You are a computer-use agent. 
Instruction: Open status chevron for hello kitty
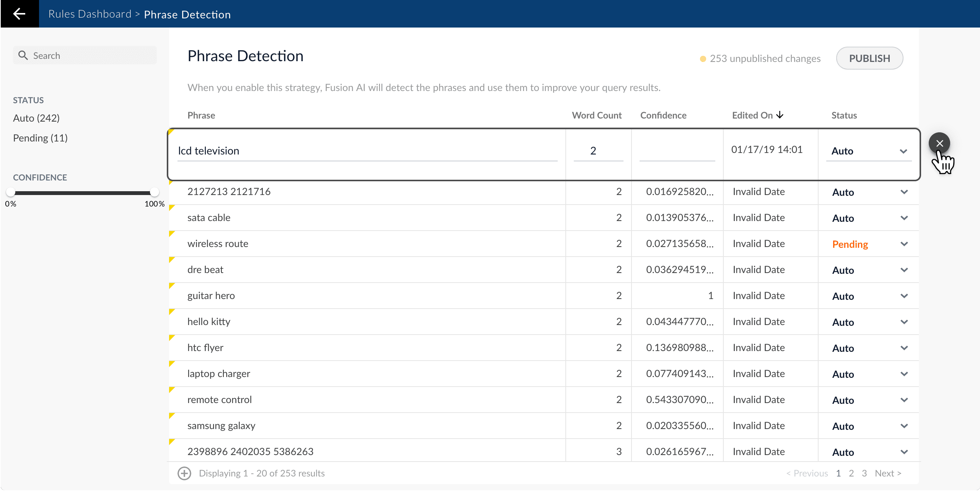coord(904,322)
